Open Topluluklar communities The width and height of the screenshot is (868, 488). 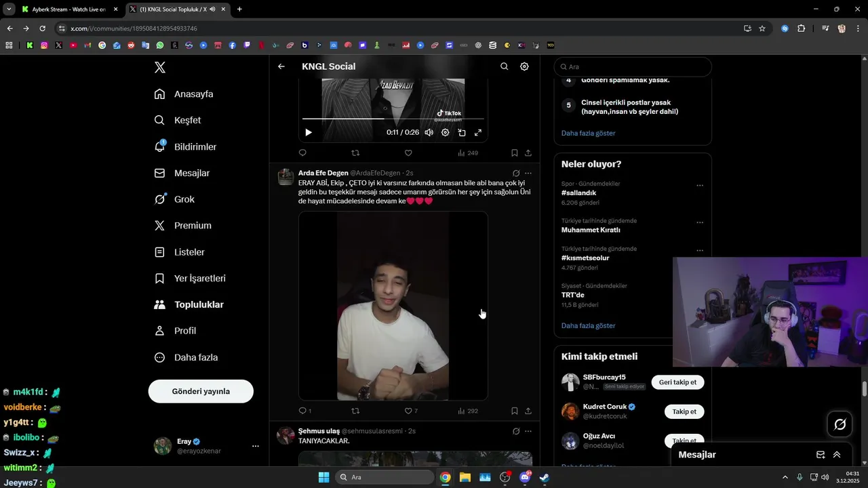pos(189,305)
